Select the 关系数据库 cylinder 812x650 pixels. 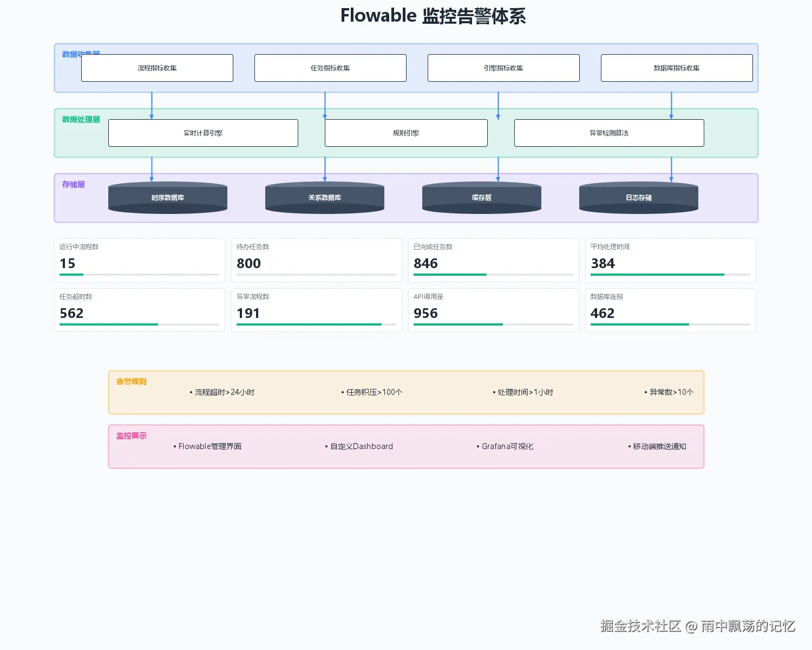[x=325, y=198]
